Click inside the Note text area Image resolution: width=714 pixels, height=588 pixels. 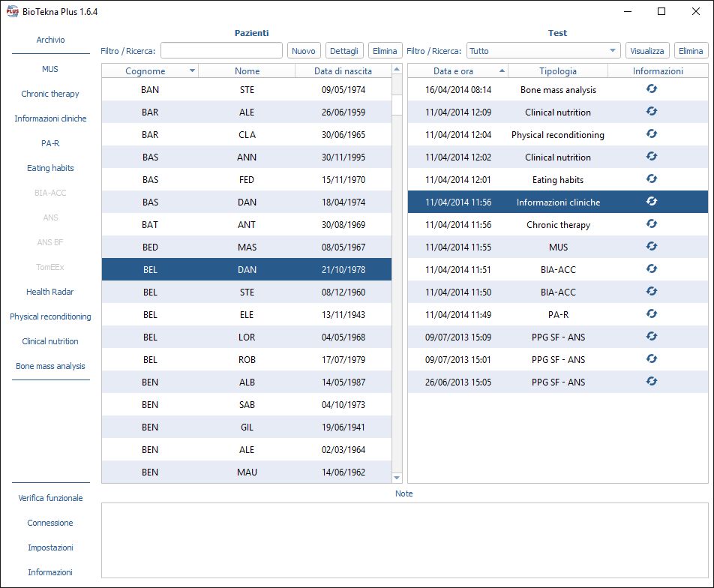[x=404, y=540]
